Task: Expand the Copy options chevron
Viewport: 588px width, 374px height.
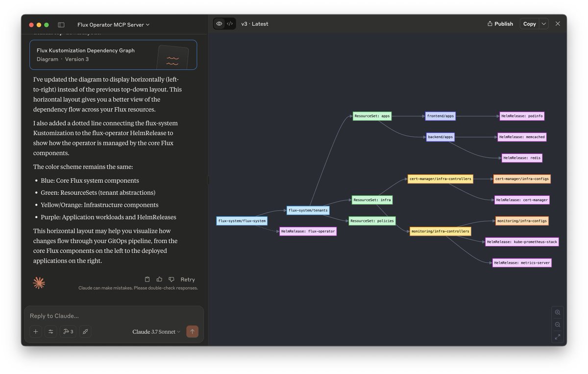Action: (x=543, y=24)
